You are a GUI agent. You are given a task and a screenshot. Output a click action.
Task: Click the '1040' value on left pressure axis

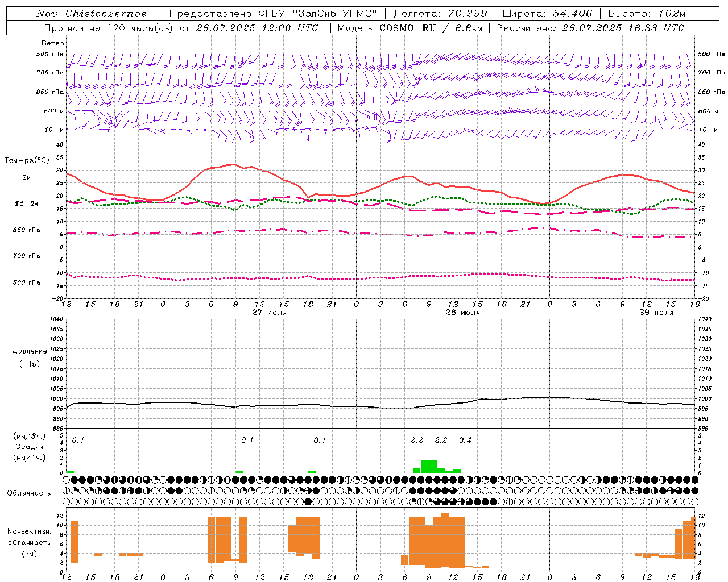click(56, 319)
